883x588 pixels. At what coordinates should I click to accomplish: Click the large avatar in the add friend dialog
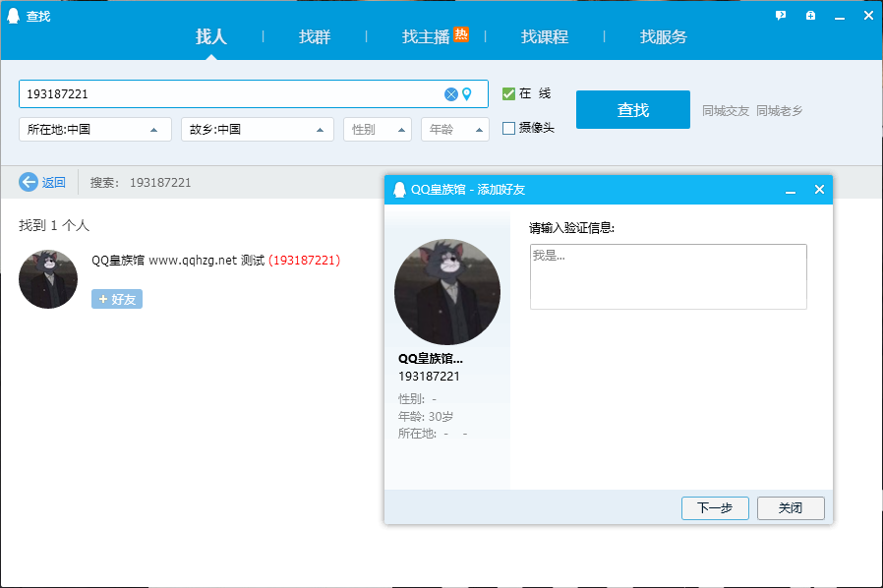(x=447, y=292)
